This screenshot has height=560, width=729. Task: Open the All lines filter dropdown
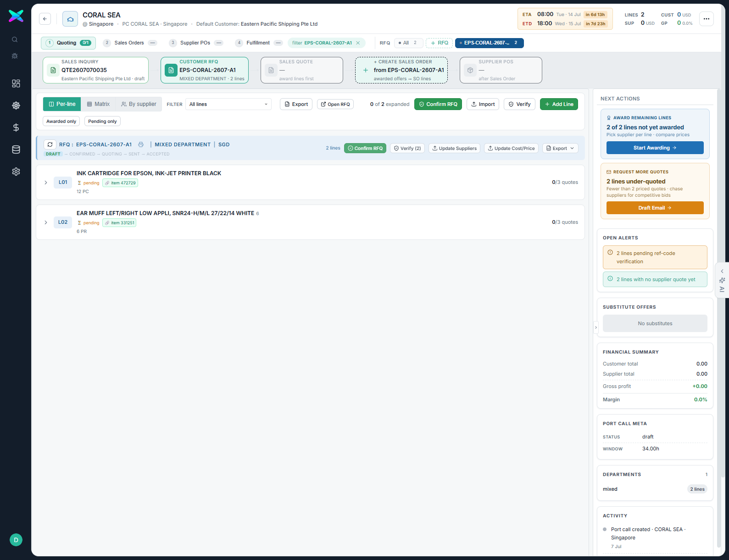[x=228, y=104]
